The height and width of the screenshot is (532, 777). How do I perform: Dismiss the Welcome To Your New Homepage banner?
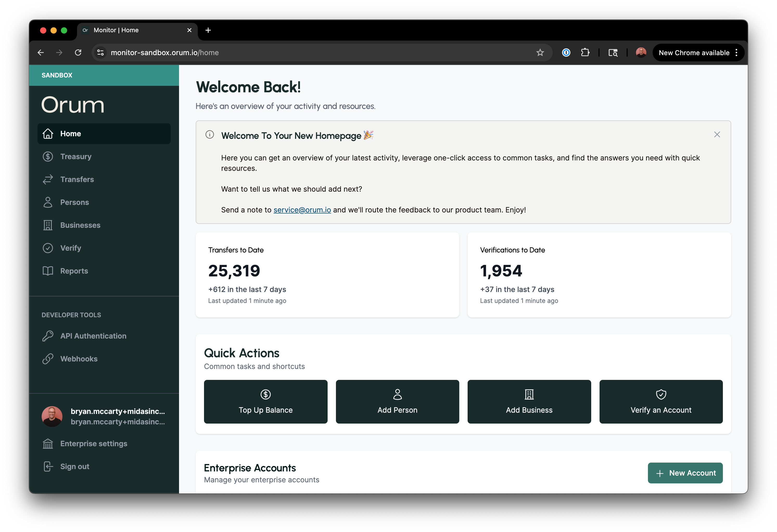pyautogui.click(x=717, y=134)
